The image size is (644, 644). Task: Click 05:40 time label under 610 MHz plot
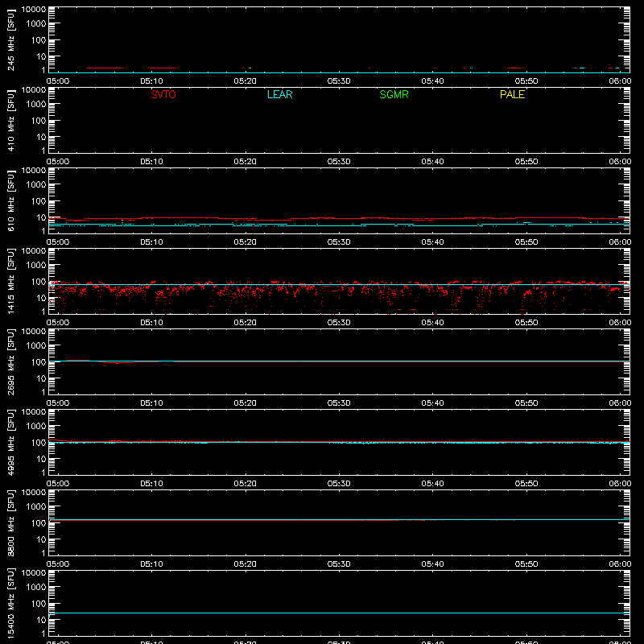(x=432, y=242)
